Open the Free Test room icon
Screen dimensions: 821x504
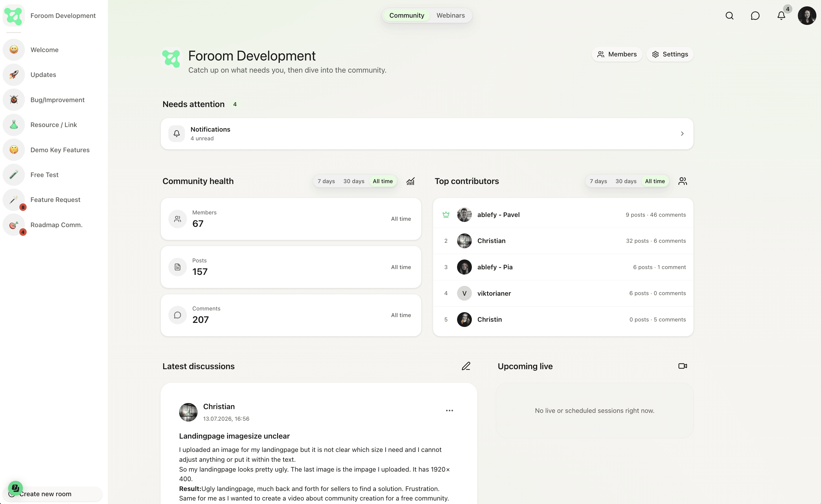(14, 175)
